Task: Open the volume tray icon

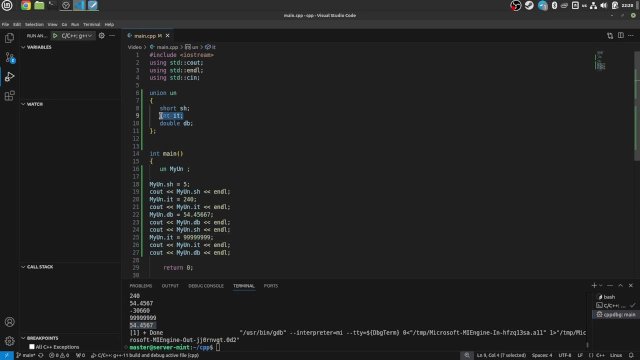Action: click(x=603, y=5)
